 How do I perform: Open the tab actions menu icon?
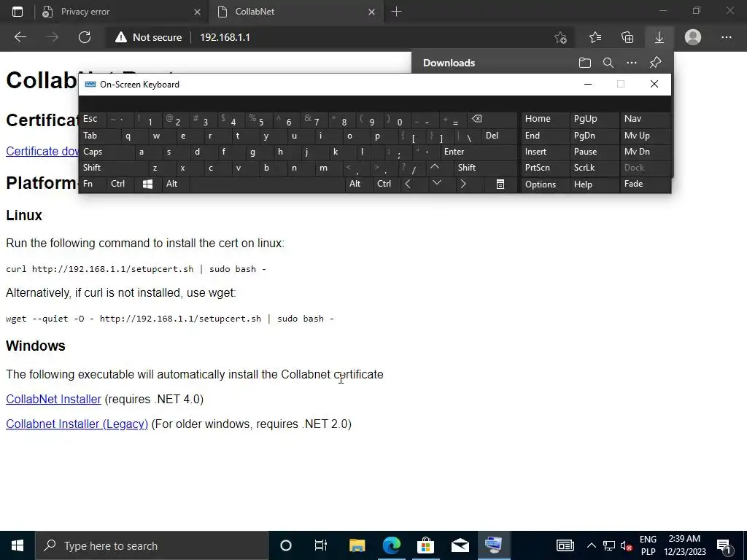click(x=18, y=12)
